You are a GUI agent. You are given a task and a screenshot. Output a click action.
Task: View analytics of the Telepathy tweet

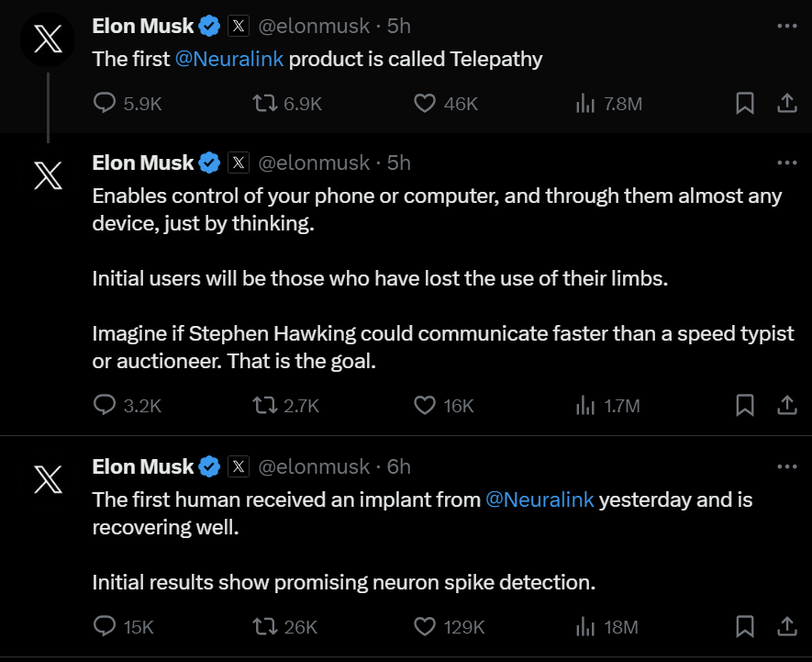pos(585,104)
